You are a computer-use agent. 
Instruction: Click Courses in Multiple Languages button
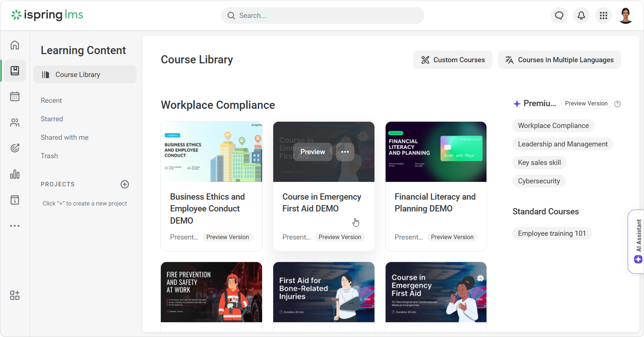(559, 60)
